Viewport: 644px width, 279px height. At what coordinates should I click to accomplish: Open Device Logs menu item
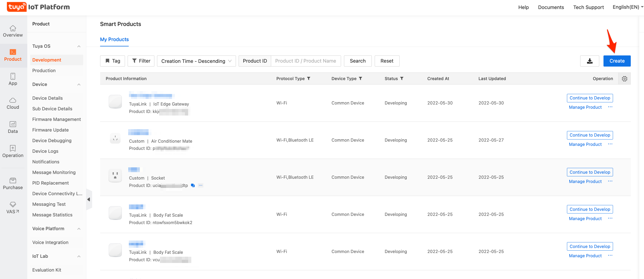click(45, 151)
